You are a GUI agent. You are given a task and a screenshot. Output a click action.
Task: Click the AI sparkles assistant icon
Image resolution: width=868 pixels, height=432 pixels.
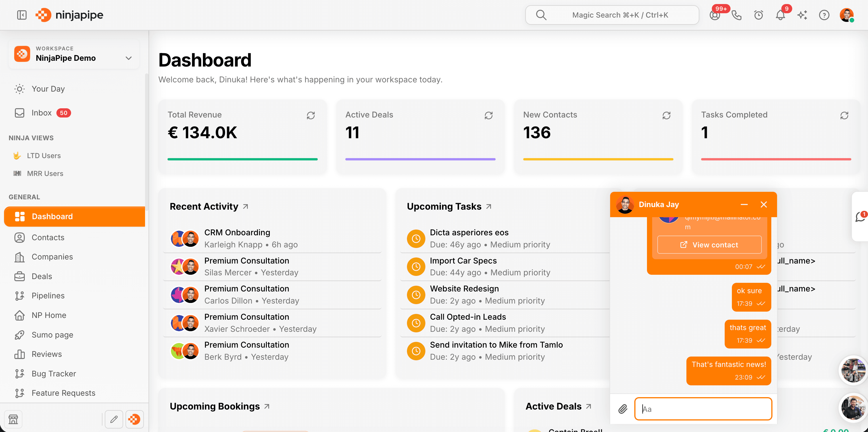[x=802, y=15]
